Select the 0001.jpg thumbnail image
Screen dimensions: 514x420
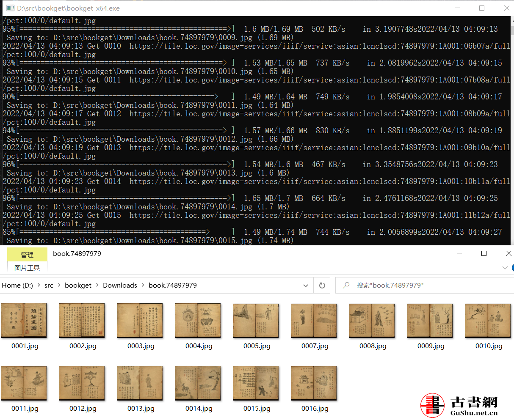pyautogui.click(x=24, y=321)
